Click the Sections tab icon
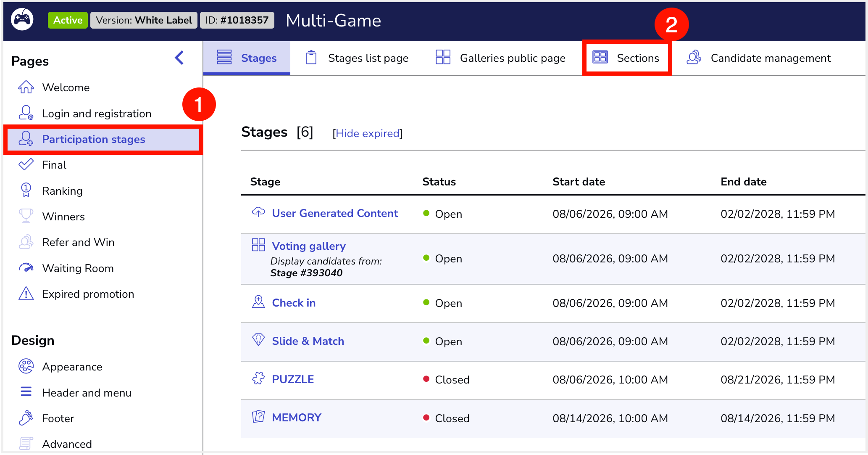Screen dimensions: 868x455 (x=600, y=57)
